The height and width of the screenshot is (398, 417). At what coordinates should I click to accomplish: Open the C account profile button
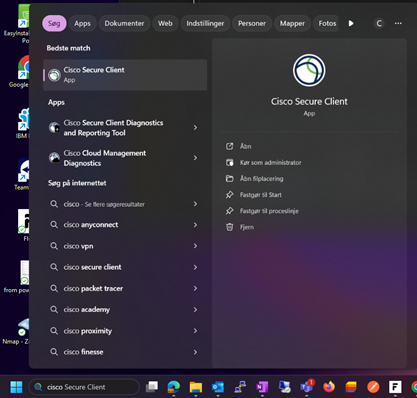379,23
